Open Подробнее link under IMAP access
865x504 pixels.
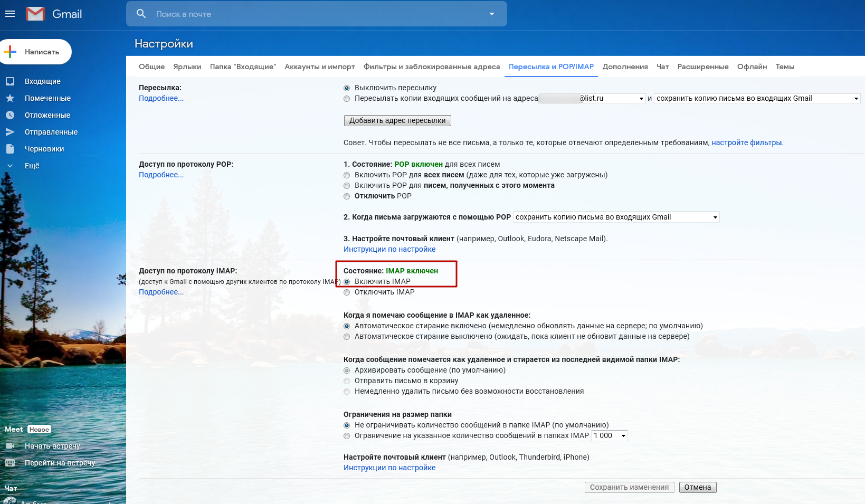click(x=161, y=292)
